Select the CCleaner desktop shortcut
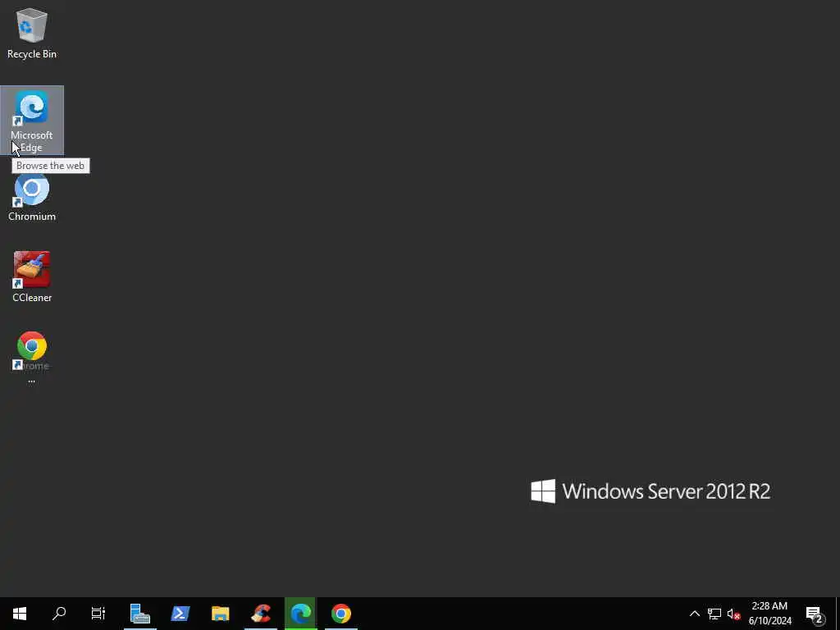 [32, 277]
